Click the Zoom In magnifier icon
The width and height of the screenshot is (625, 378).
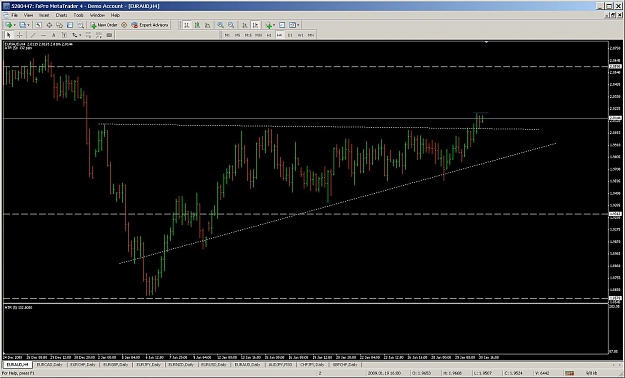pyautogui.click(x=220, y=25)
